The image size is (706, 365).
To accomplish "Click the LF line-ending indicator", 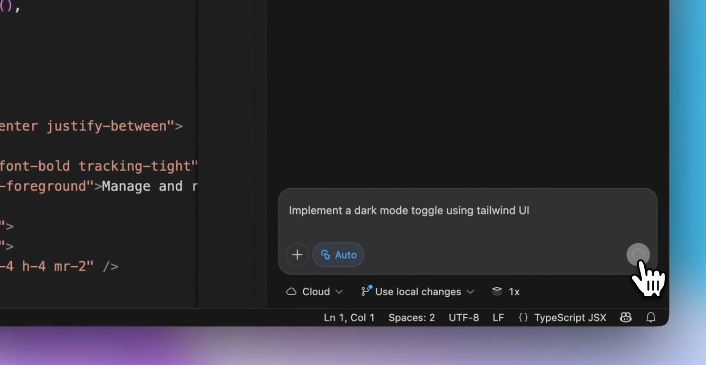I will [x=498, y=318].
